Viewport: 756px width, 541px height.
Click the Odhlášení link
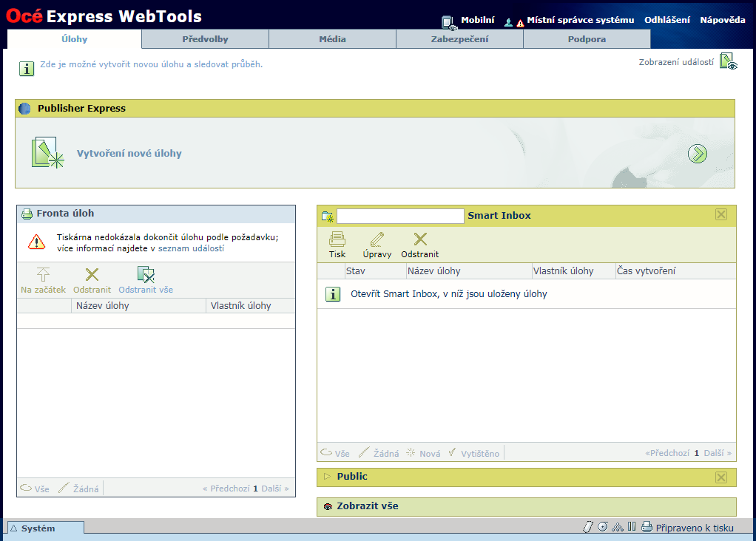click(x=666, y=20)
